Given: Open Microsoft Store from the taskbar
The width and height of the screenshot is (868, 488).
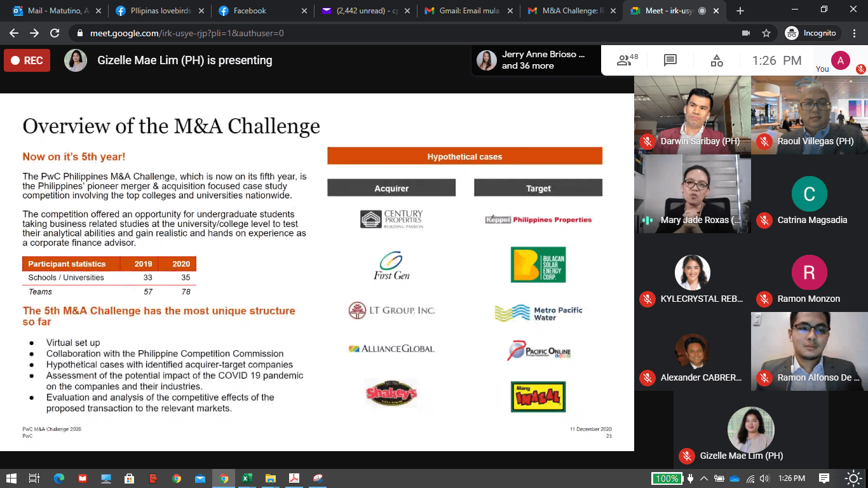Looking at the screenshot, I should coord(129,478).
